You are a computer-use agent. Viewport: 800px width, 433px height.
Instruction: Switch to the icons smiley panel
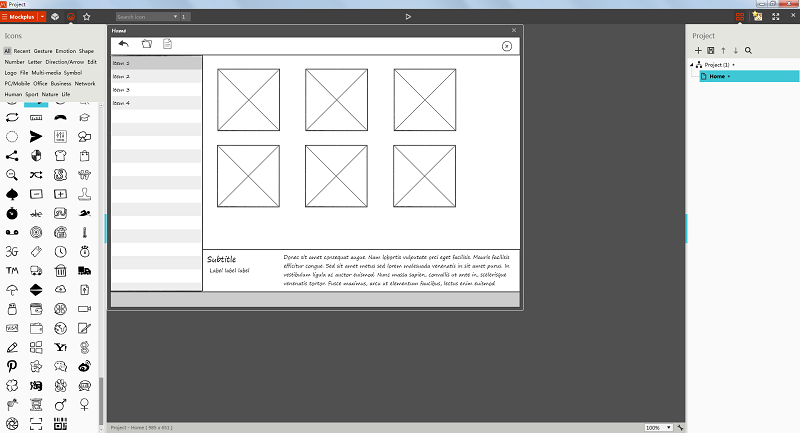(x=71, y=16)
